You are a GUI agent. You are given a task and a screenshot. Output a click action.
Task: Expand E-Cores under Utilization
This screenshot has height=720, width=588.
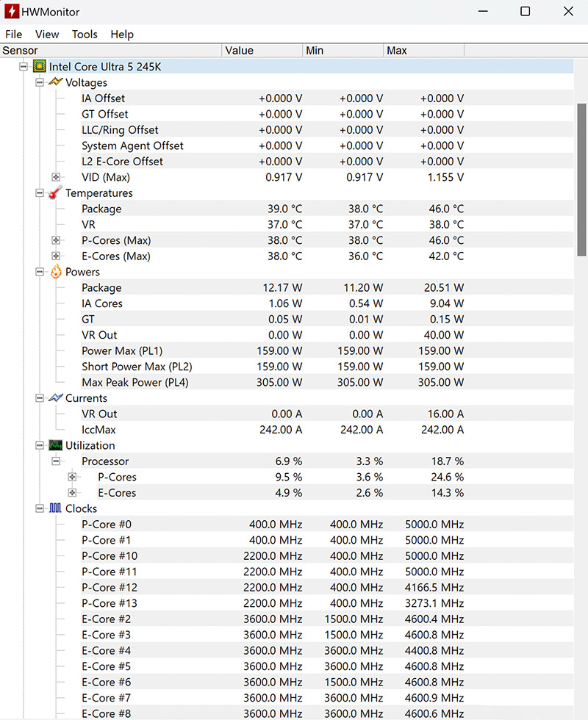pyautogui.click(x=72, y=493)
